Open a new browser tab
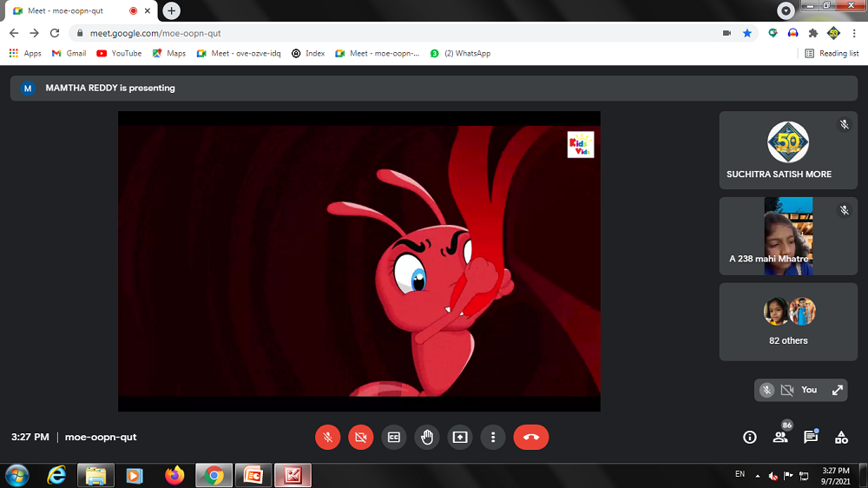The height and width of the screenshot is (488, 868). (x=172, y=10)
